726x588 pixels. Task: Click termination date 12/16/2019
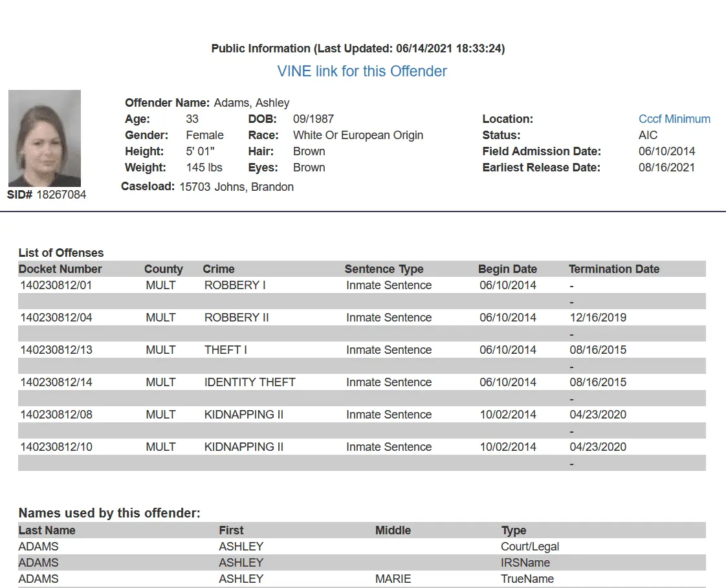click(597, 318)
